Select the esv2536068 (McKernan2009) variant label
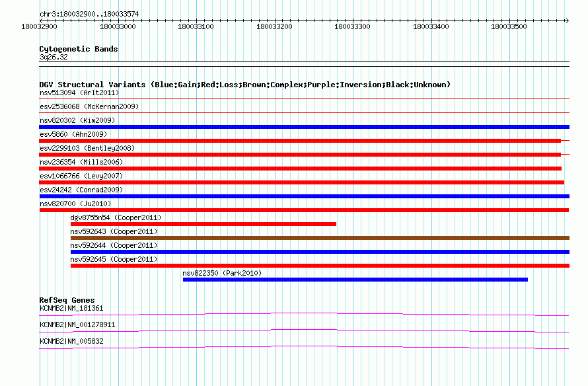The height and width of the screenshot is (386, 588). click(89, 106)
